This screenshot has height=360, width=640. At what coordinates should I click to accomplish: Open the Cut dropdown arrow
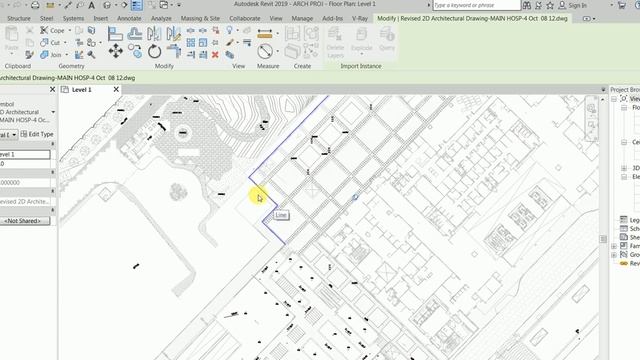[x=65, y=42]
